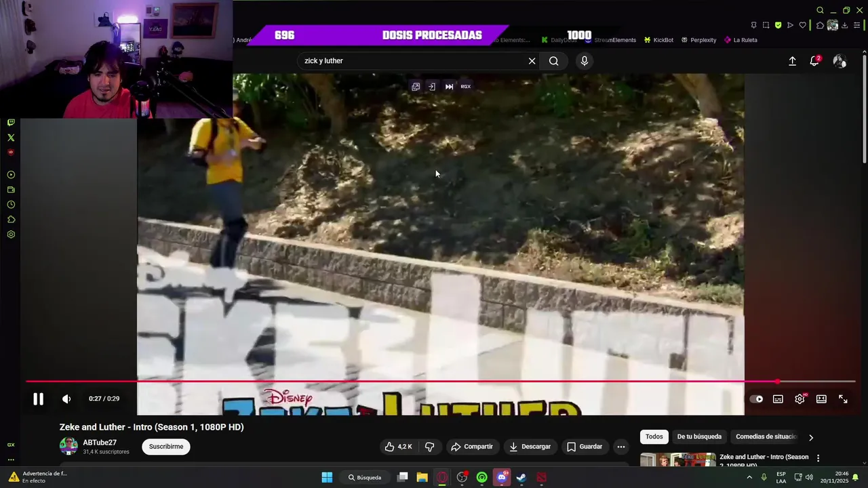
Task: Open sidebar settings gear icon
Action: coord(11,235)
